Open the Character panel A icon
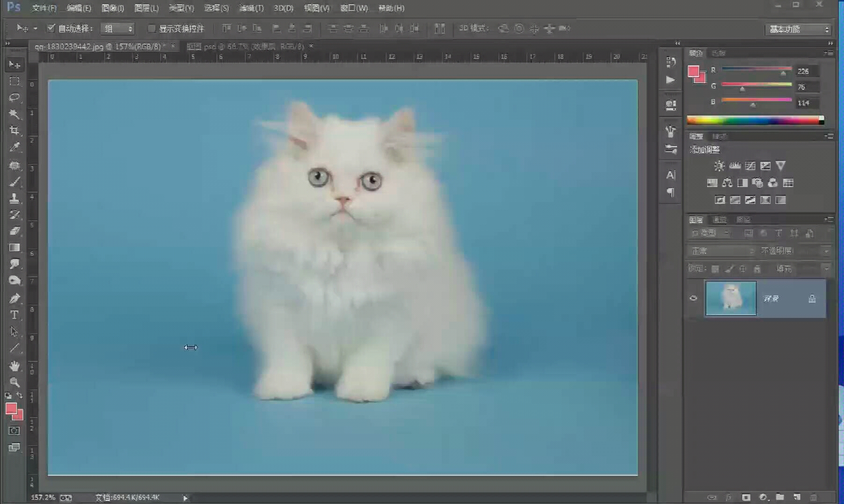 pyautogui.click(x=670, y=175)
